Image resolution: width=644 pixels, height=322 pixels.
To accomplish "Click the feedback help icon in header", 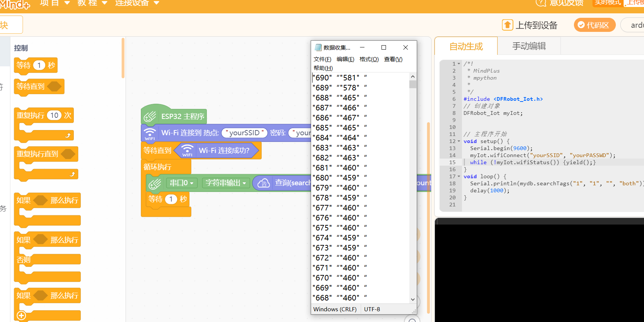I will point(541,3).
